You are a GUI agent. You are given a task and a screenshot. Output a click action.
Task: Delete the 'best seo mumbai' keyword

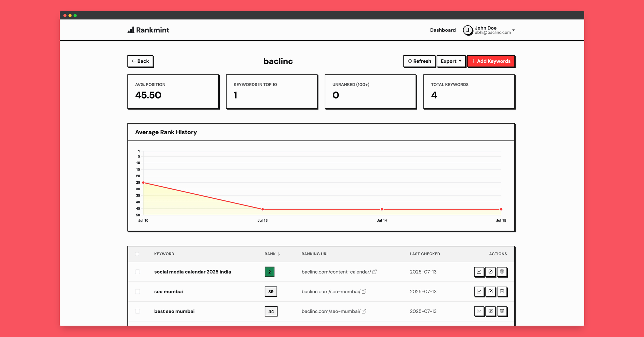coord(502,311)
